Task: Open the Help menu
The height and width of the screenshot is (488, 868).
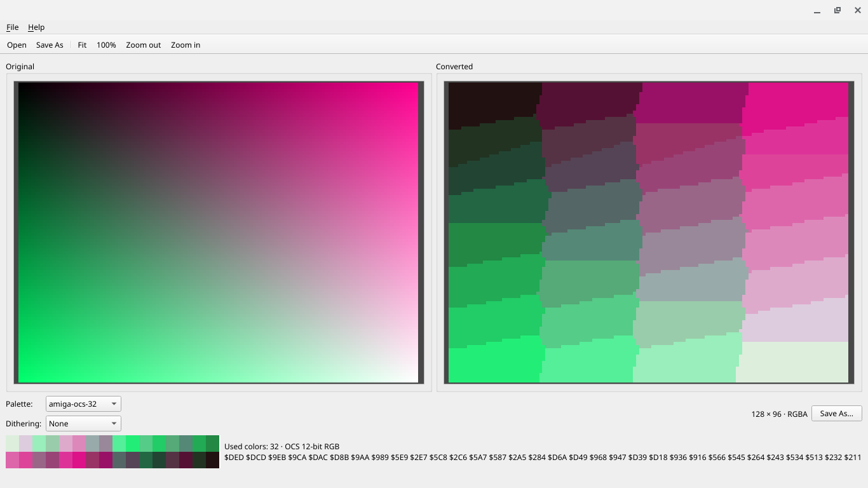Action: pyautogui.click(x=36, y=27)
